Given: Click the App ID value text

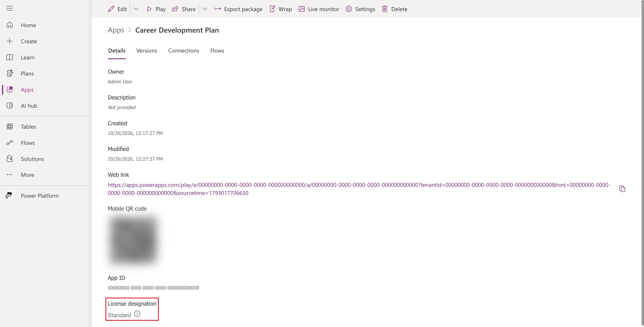Looking at the screenshot, I should pos(153,288).
